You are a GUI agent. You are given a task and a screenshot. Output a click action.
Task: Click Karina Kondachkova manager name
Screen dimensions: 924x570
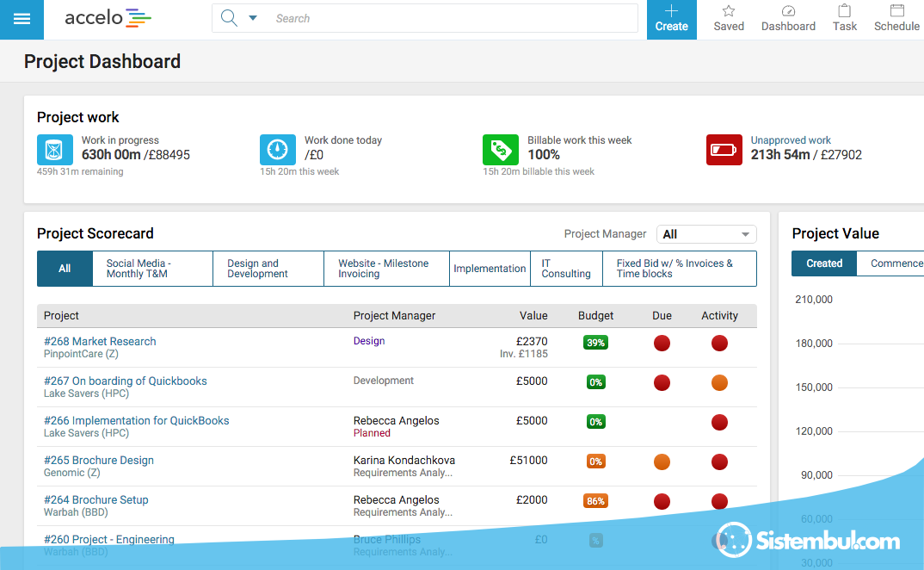[x=404, y=461]
